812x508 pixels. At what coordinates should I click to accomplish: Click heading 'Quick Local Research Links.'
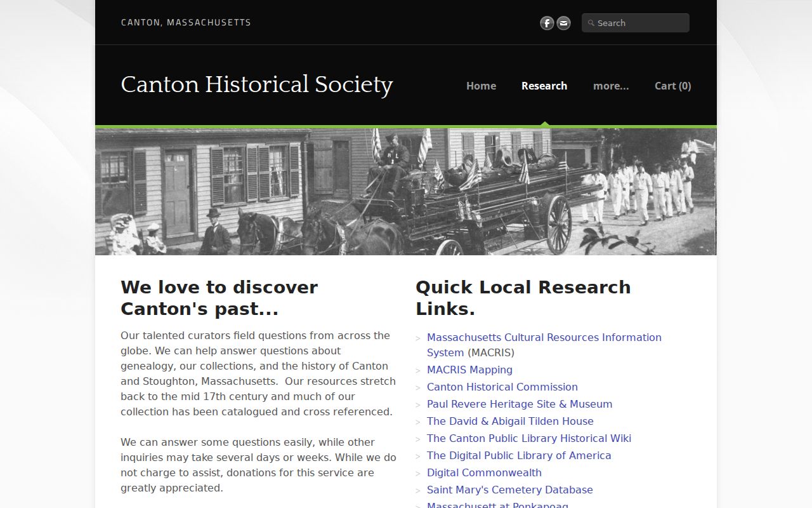523,298
